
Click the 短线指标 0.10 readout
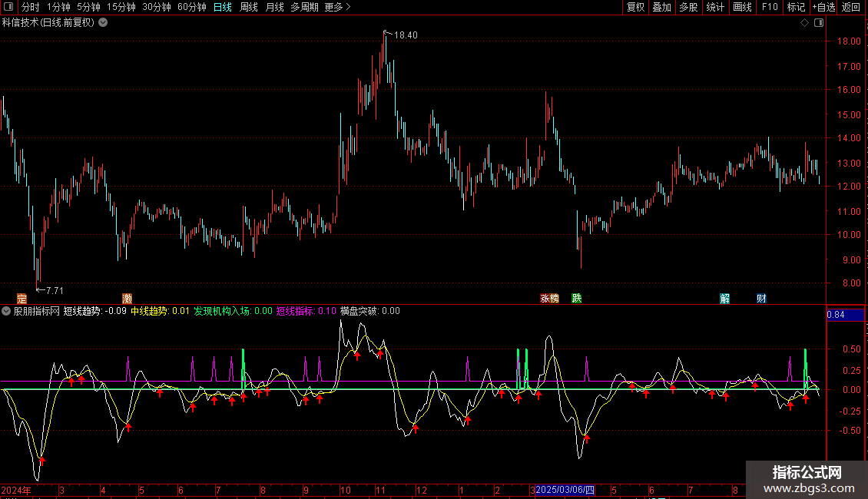(x=306, y=311)
